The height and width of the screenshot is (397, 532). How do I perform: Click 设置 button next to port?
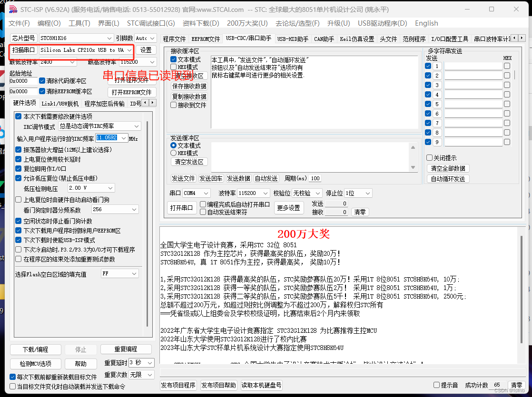[x=146, y=50]
